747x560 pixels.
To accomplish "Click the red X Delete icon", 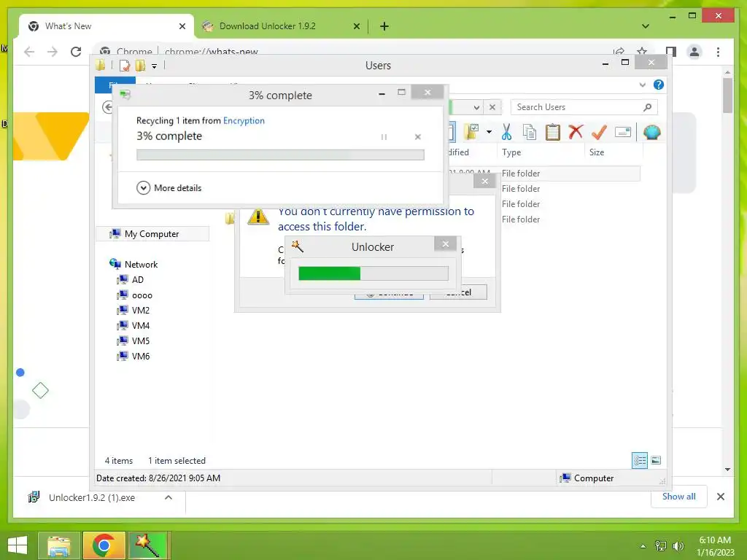I will coord(576,131).
